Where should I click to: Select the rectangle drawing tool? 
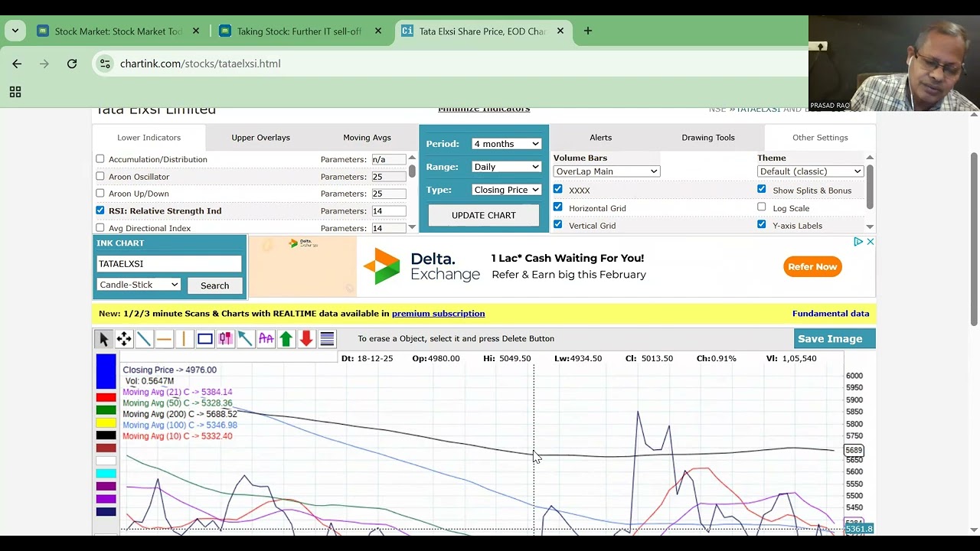click(205, 338)
